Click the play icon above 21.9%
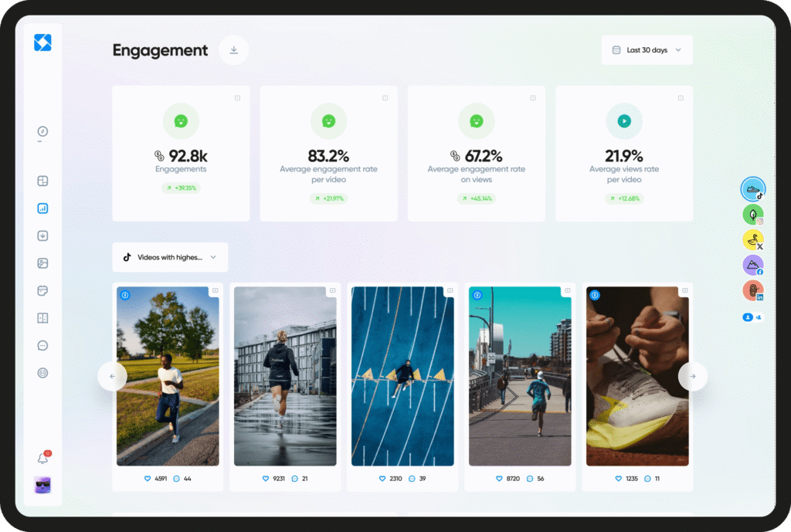Viewport: 791px width, 532px height. click(624, 121)
